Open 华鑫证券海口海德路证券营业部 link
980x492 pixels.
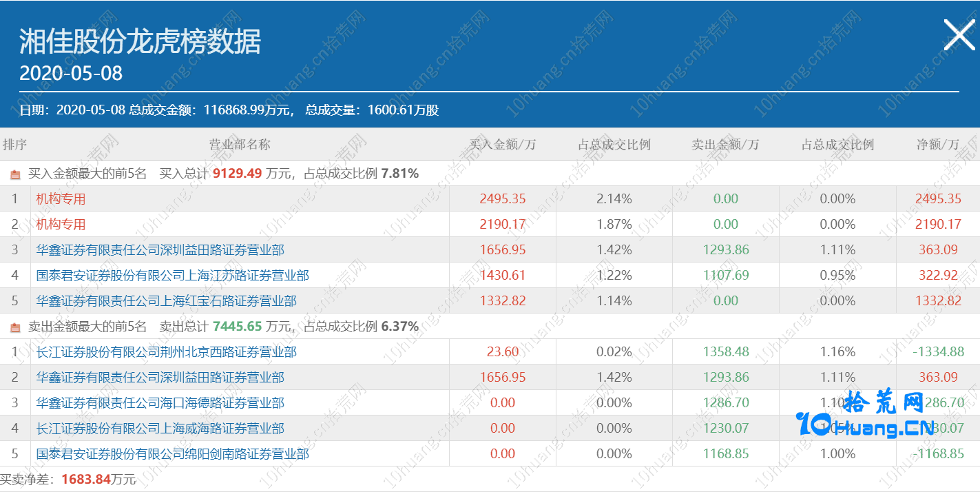[160, 403]
